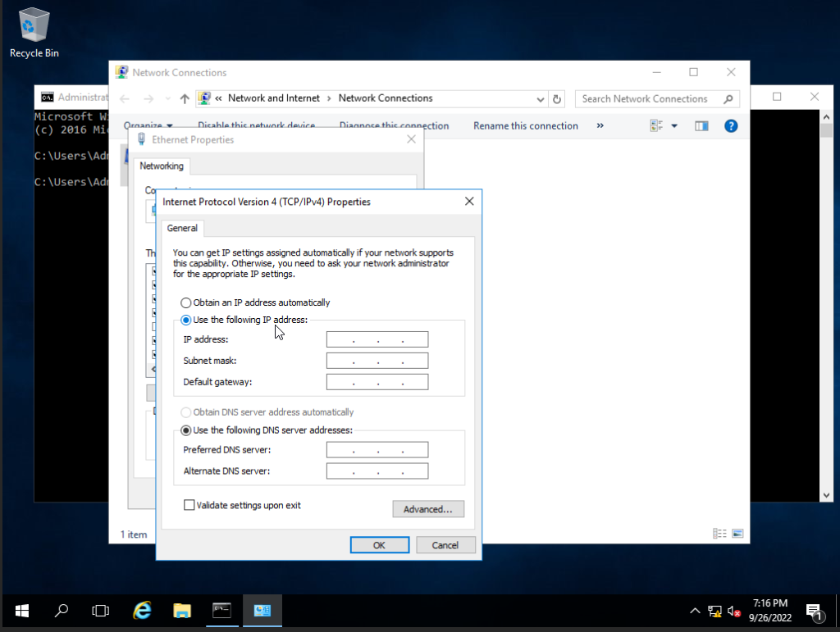Launch Internet Explorer from taskbar
This screenshot has height=632, width=840.
[142, 611]
